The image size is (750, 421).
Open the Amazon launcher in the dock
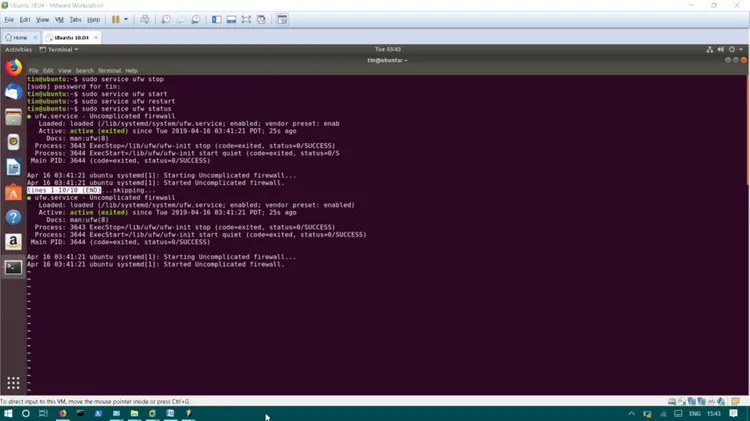(x=13, y=242)
